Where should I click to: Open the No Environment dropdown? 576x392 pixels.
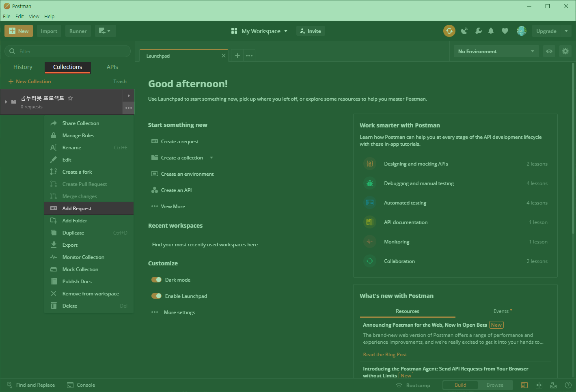(x=496, y=52)
